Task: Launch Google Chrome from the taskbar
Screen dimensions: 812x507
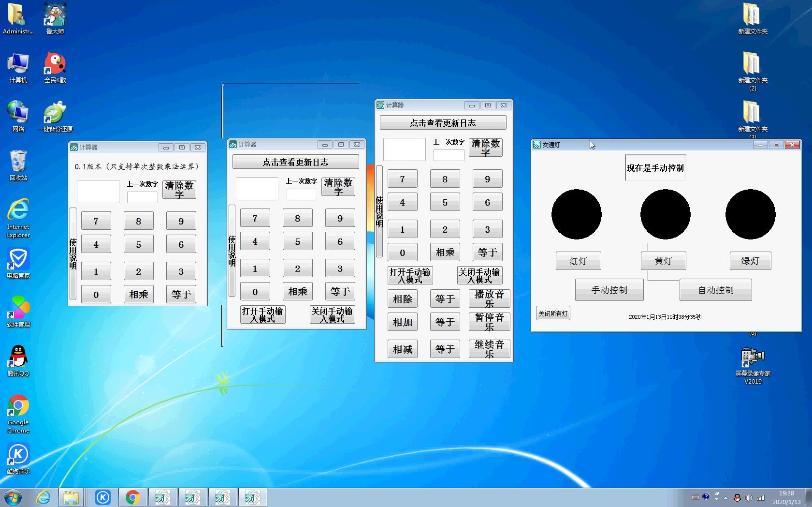Action: click(132, 497)
